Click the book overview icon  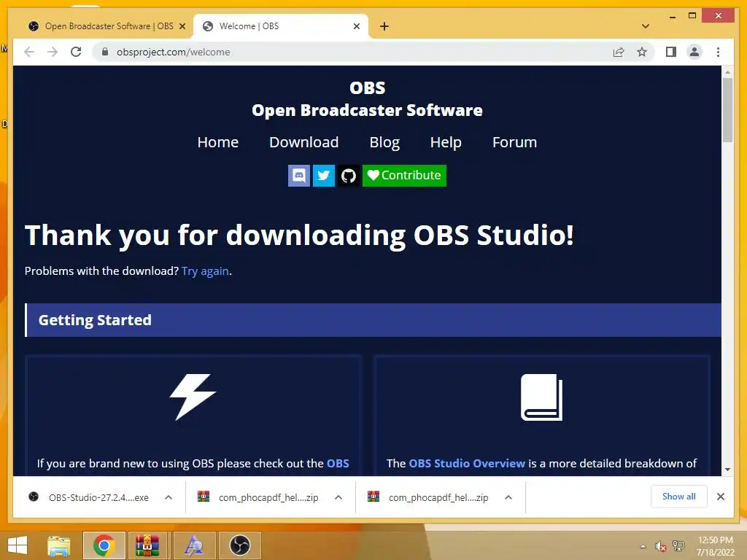(542, 397)
